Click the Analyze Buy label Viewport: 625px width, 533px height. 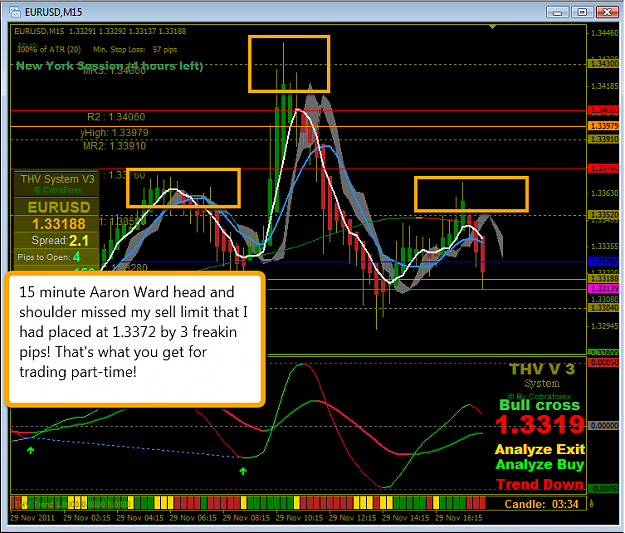(x=540, y=464)
